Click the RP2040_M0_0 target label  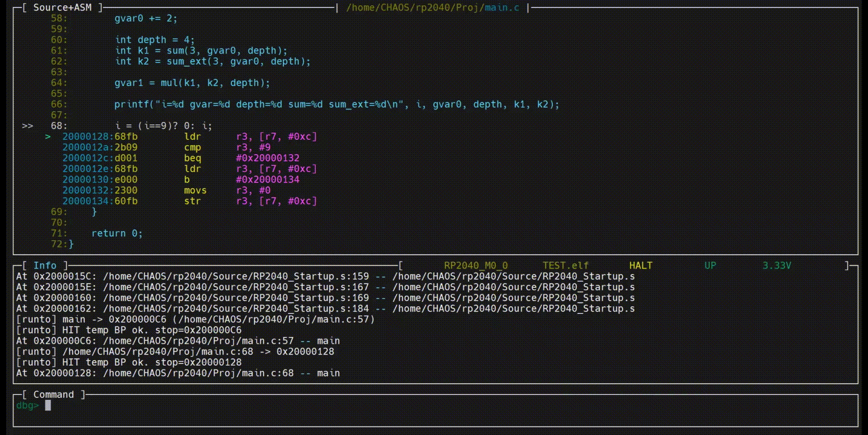click(475, 266)
